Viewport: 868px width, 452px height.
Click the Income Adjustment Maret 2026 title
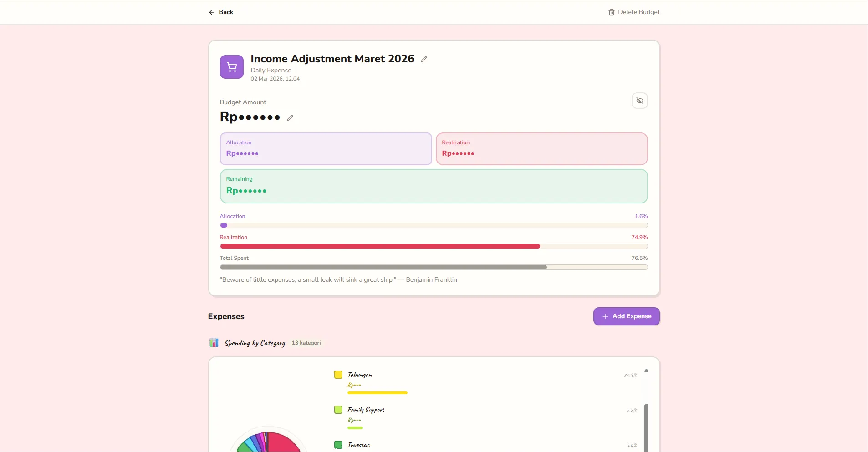pyautogui.click(x=332, y=59)
